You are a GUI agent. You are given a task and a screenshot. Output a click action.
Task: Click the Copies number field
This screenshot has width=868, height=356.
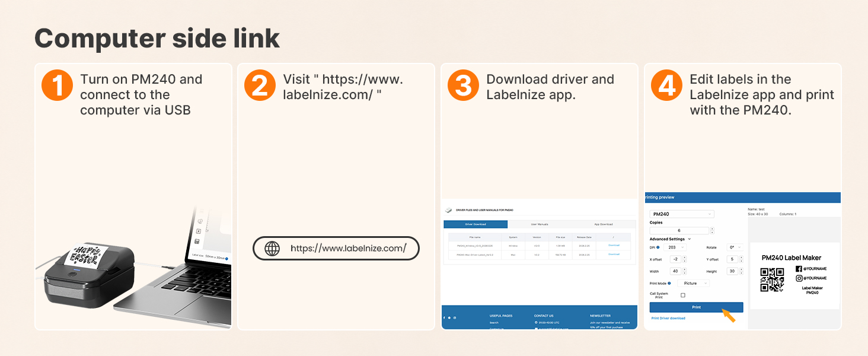[x=679, y=231]
